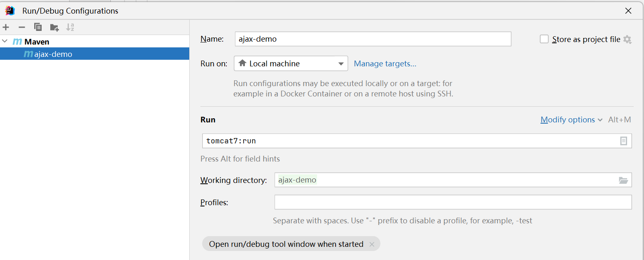Select the ajax-demo configuration in the tree
644x260 pixels.
53,54
